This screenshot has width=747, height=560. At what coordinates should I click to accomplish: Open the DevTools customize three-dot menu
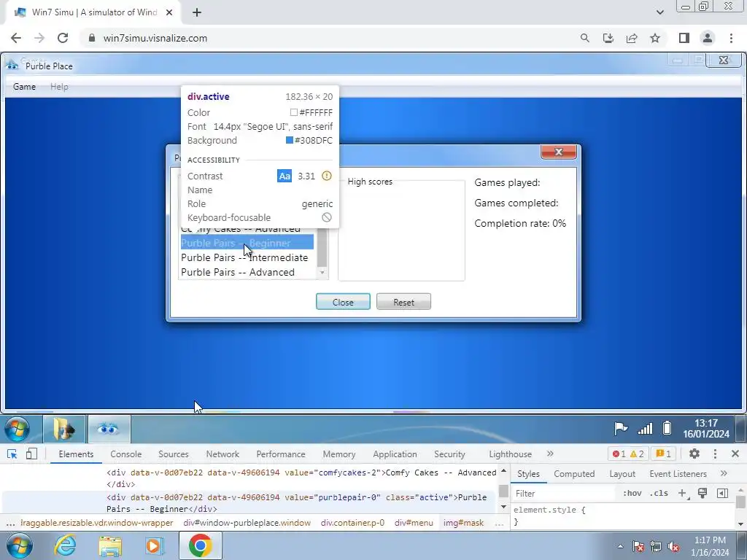coord(715,454)
